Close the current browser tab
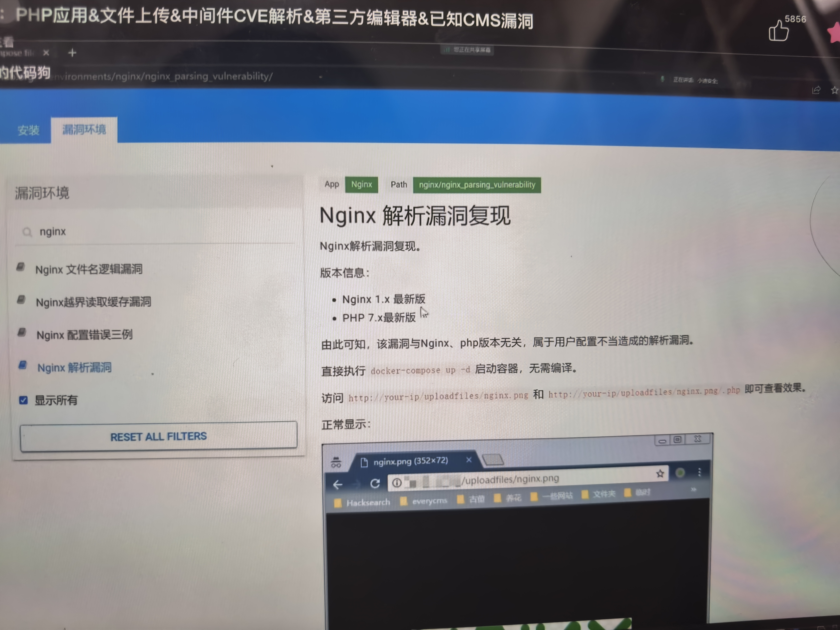This screenshot has width=840, height=630. click(46, 53)
